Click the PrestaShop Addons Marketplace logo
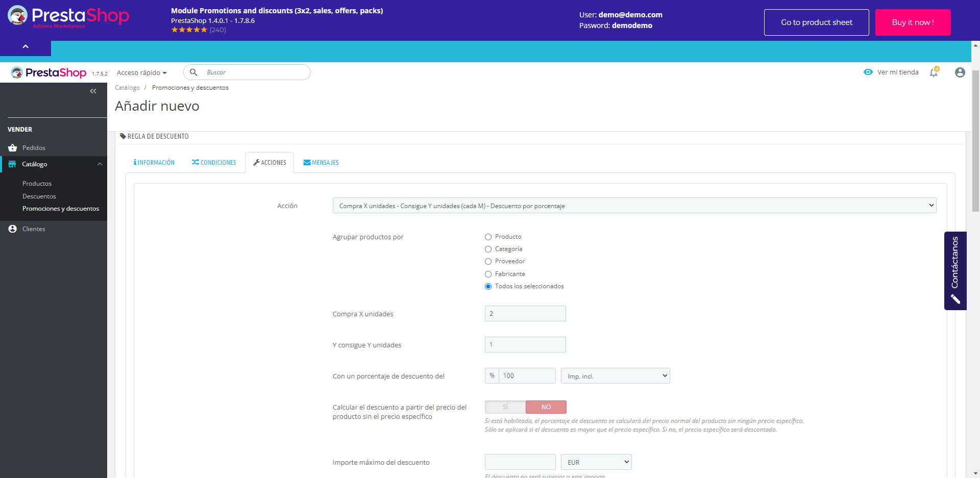Viewport: 980px width, 478px height. coord(68,17)
